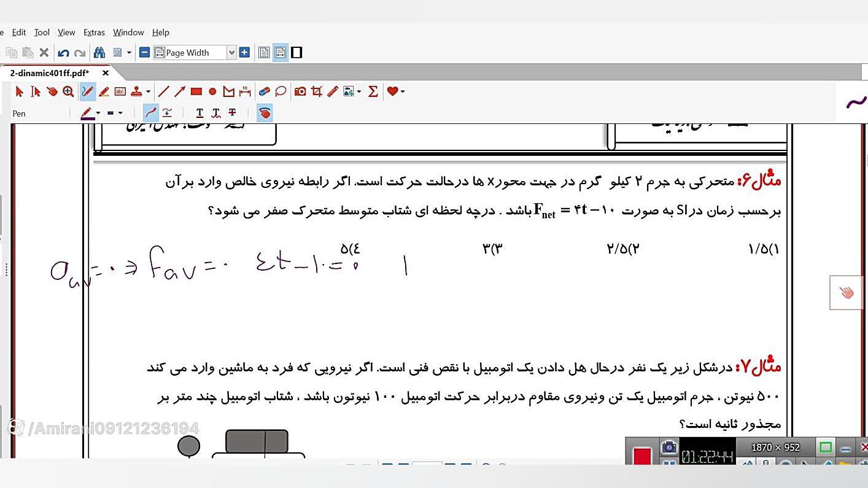Click the pen color swatch
Image resolution: width=868 pixels, height=488 pixels.
click(x=87, y=113)
